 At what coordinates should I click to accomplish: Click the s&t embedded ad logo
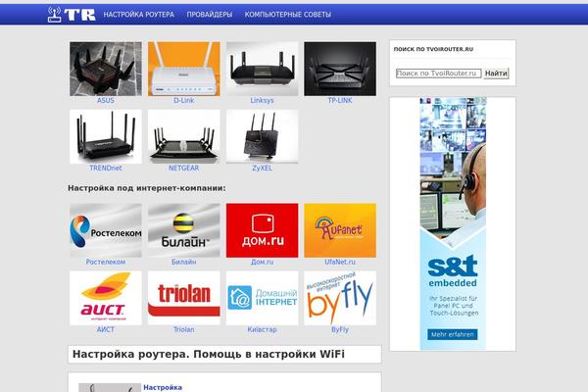click(453, 270)
